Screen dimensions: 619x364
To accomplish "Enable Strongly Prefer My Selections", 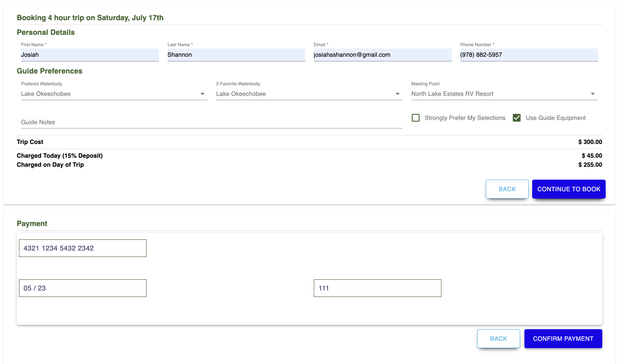I will 415,118.
